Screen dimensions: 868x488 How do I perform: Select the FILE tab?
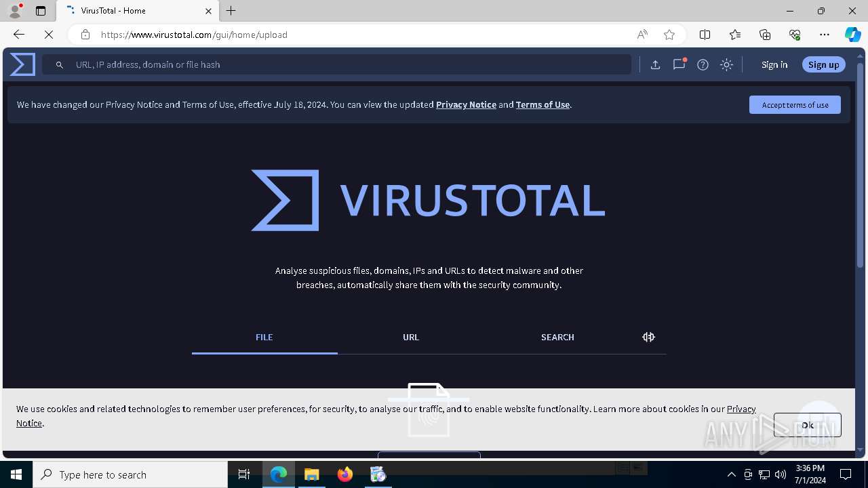point(264,337)
